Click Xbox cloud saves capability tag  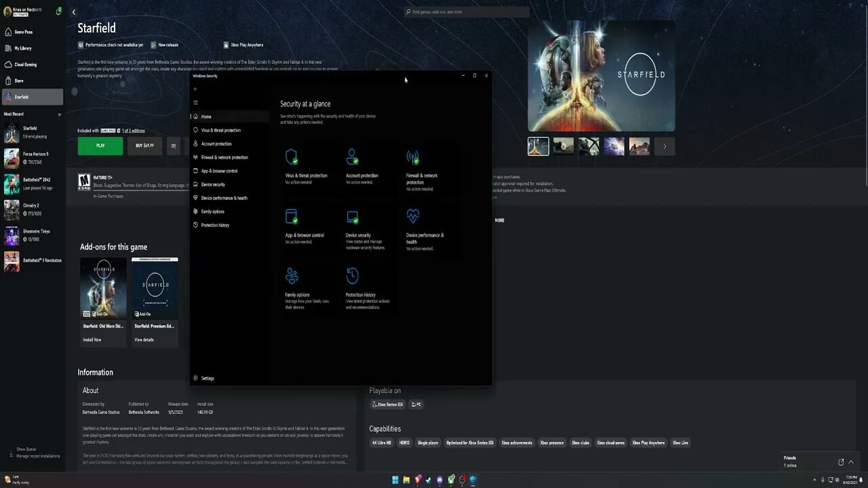[x=610, y=443]
